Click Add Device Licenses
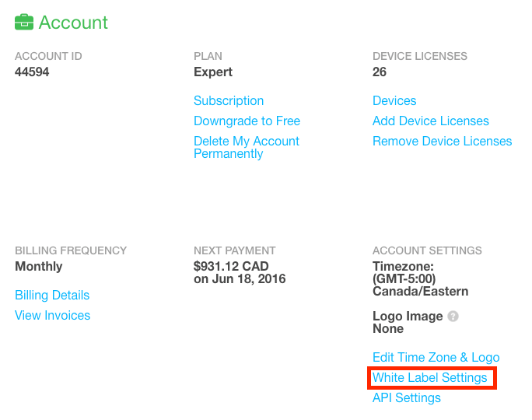 (x=431, y=121)
